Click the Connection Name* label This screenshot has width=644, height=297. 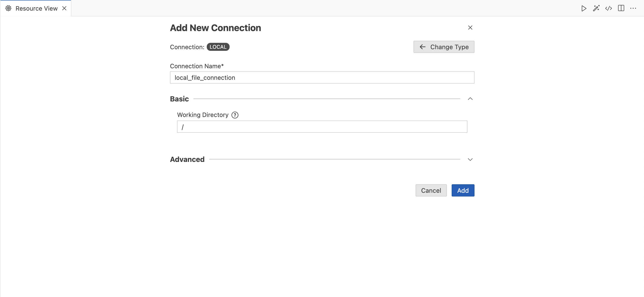[197, 66]
